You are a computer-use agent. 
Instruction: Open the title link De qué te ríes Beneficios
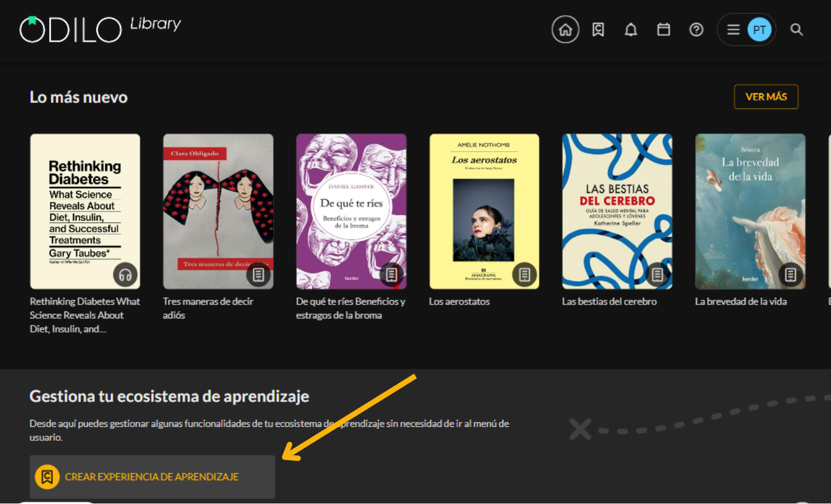(x=351, y=308)
